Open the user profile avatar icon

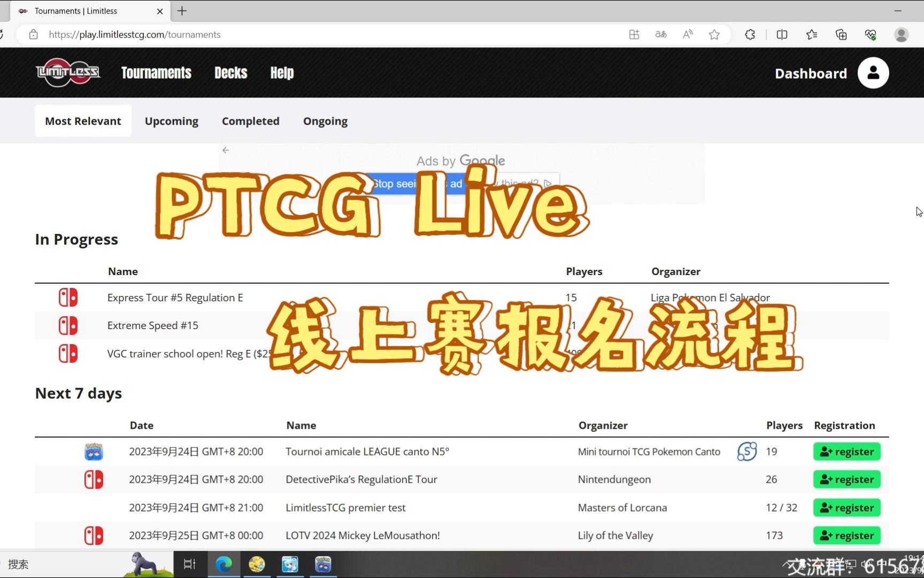(x=873, y=73)
